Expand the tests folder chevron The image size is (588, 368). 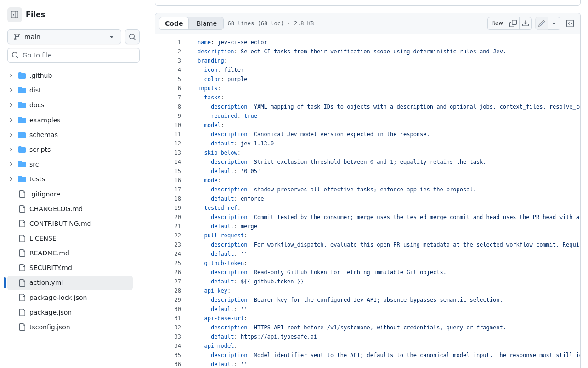11,179
